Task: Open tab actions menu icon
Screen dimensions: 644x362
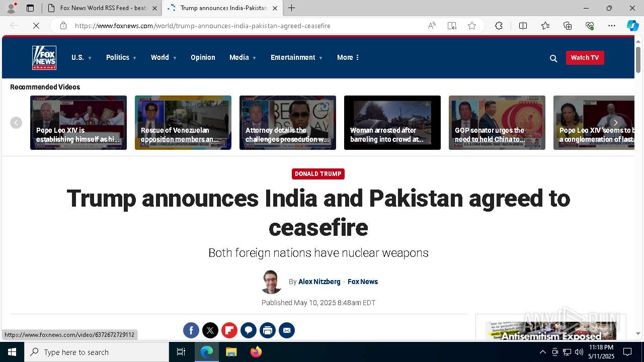Action: point(30,8)
